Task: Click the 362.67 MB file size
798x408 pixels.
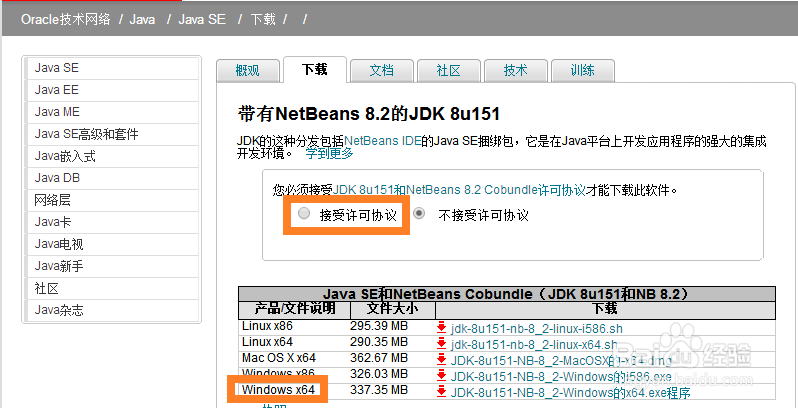Action: (379, 358)
